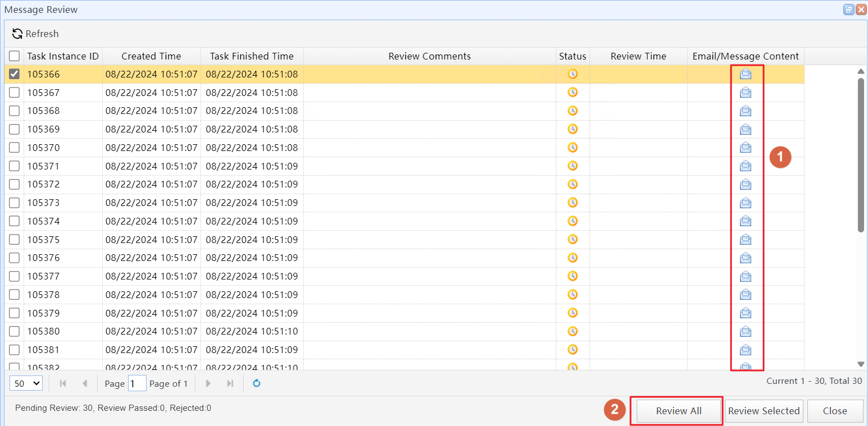868x426 pixels.
Task: Open message content for task 105374
Action: 745,221
